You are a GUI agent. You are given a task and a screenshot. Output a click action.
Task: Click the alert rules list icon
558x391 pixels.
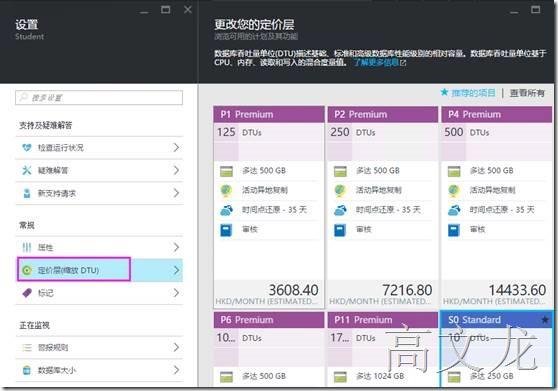click(x=27, y=348)
